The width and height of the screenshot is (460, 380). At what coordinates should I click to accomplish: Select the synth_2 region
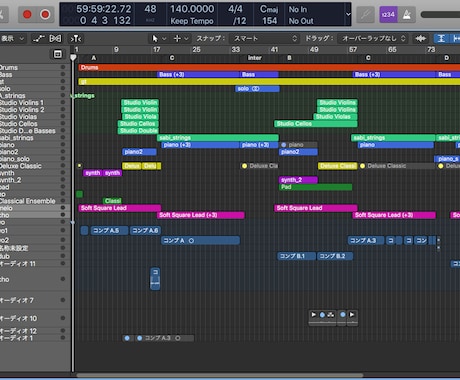(x=298, y=180)
